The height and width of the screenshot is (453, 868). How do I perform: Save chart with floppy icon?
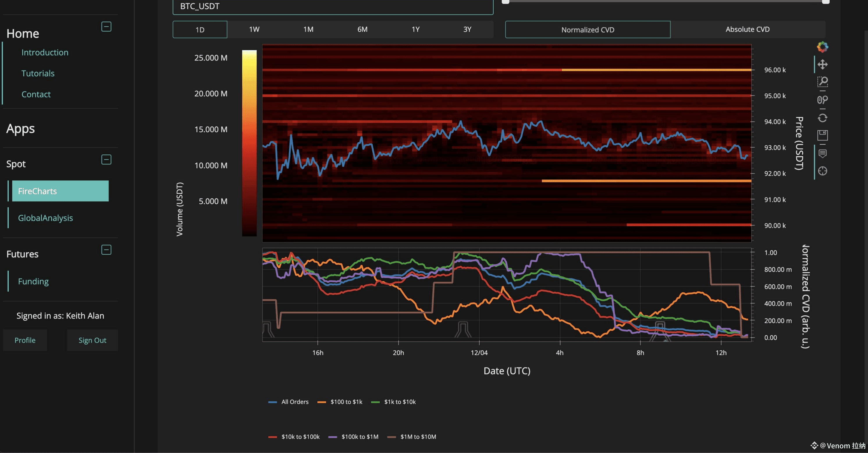pos(822,136)
